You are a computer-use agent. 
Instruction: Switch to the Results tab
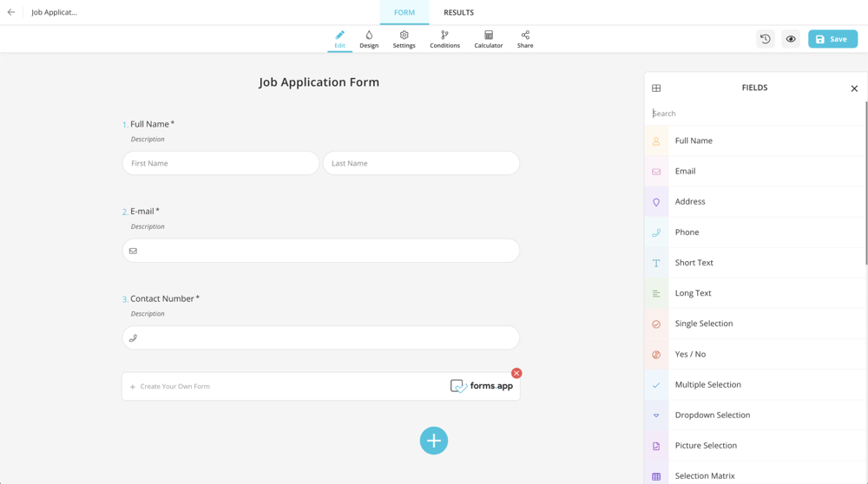tap(458, 12)
